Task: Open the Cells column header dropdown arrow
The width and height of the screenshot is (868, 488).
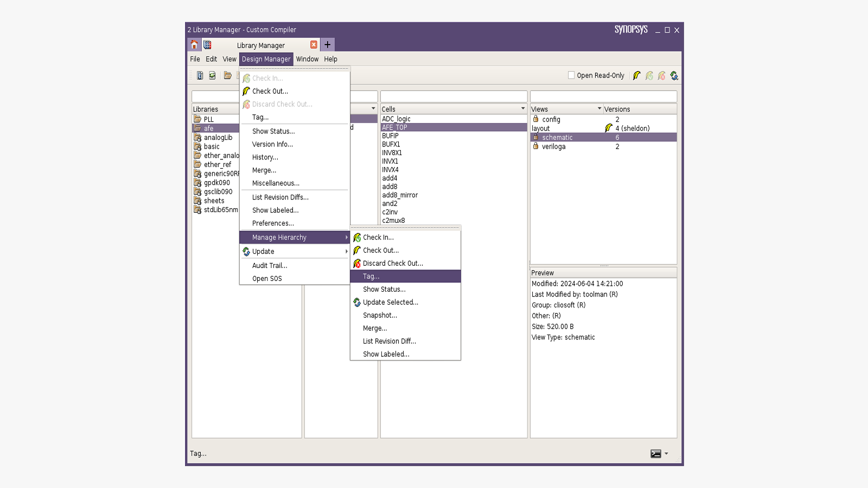Action: click(x=523, y=108)
